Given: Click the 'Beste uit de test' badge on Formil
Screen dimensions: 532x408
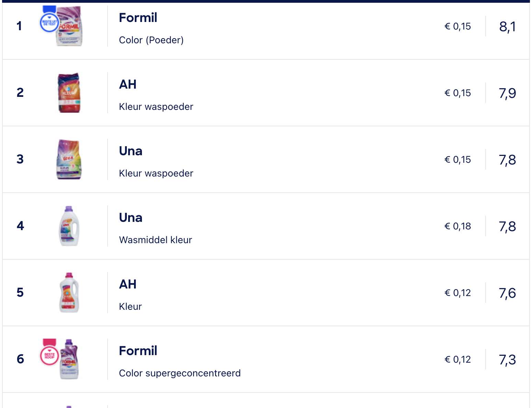Looking at the screenshot, I should (49, 20).
